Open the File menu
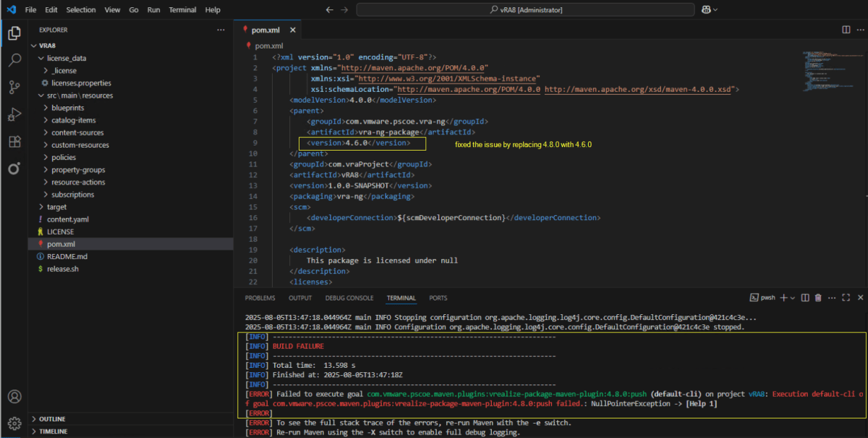Screen dimensions: 868x438 (x=30, y=9)
